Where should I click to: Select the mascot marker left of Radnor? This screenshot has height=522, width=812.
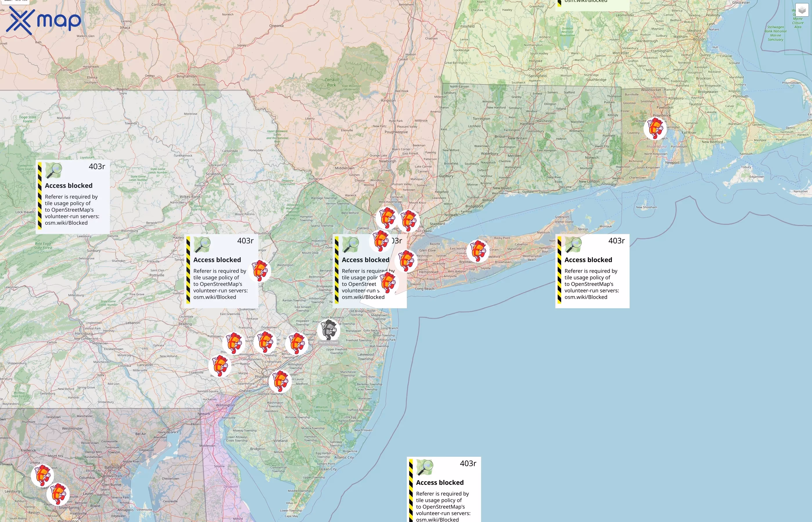pyautogui.click(x=220, y=366)
